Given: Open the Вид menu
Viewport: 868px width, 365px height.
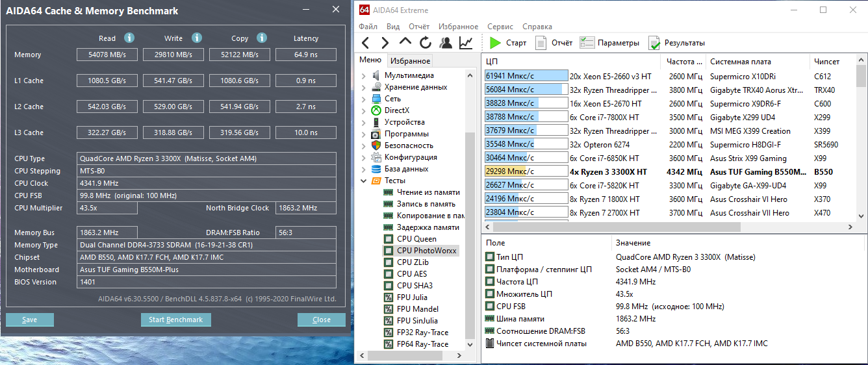Looking at the screenshot, I should [393, 27].
